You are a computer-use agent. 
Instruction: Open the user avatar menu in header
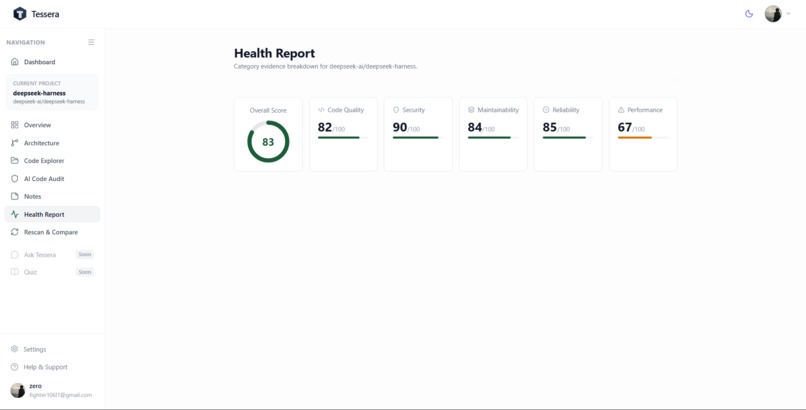pos(773,14)
